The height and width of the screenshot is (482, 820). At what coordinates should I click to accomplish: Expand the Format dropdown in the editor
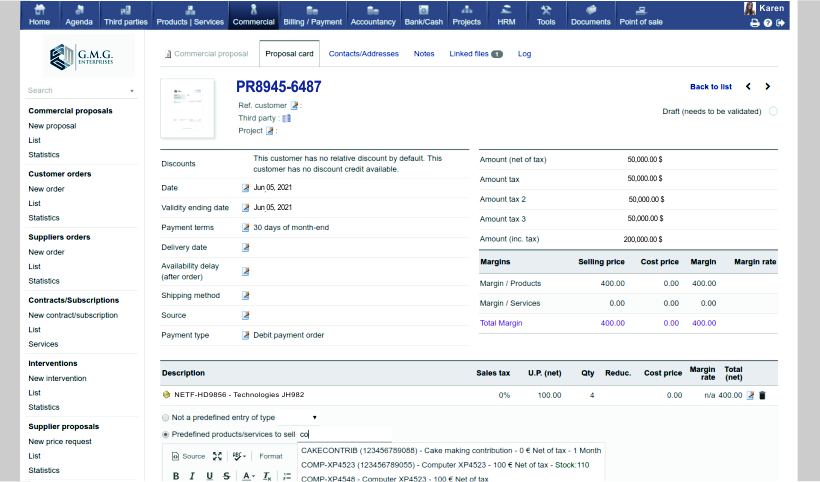click(271, 456)
